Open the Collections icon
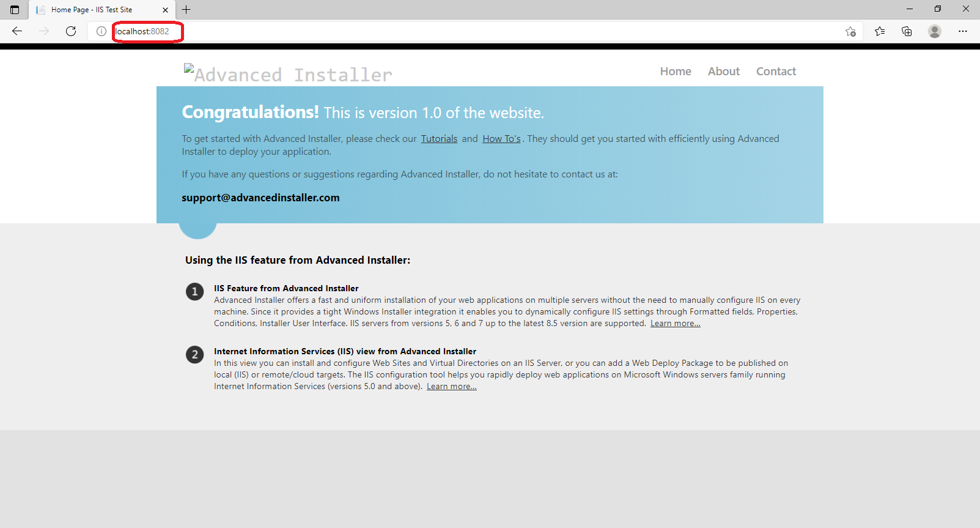This screenshot has height=528, width=980. [x=907, y=31]
